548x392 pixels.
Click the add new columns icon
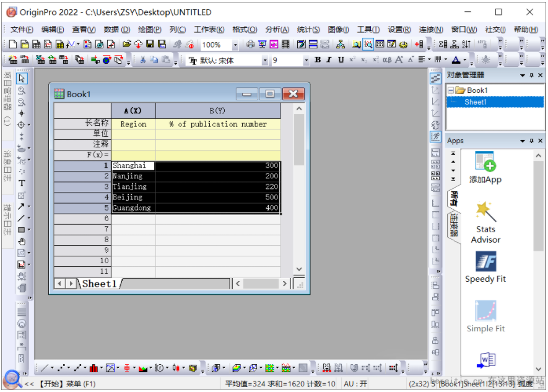point(419,45)
